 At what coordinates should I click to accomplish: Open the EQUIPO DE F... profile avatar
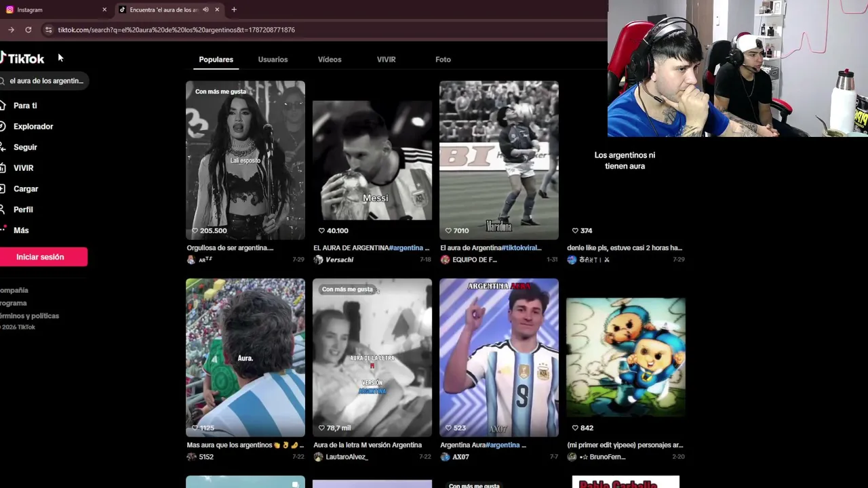tap(445, 260)
